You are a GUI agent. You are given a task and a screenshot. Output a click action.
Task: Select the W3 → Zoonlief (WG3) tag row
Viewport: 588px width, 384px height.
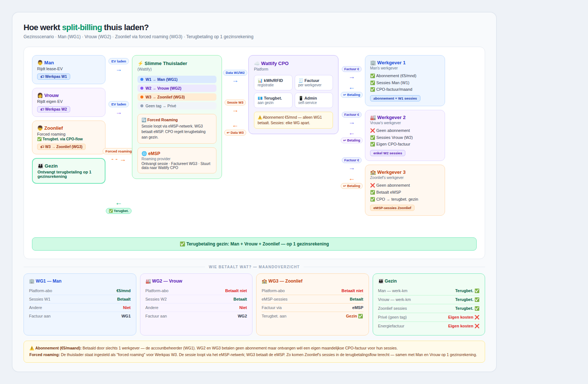coord(177,97)
